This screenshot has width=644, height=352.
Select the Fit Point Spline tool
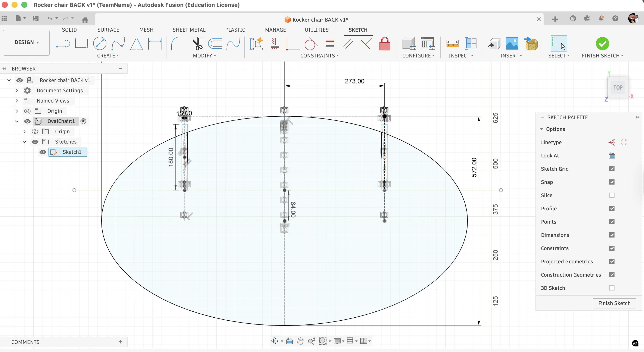119,44
